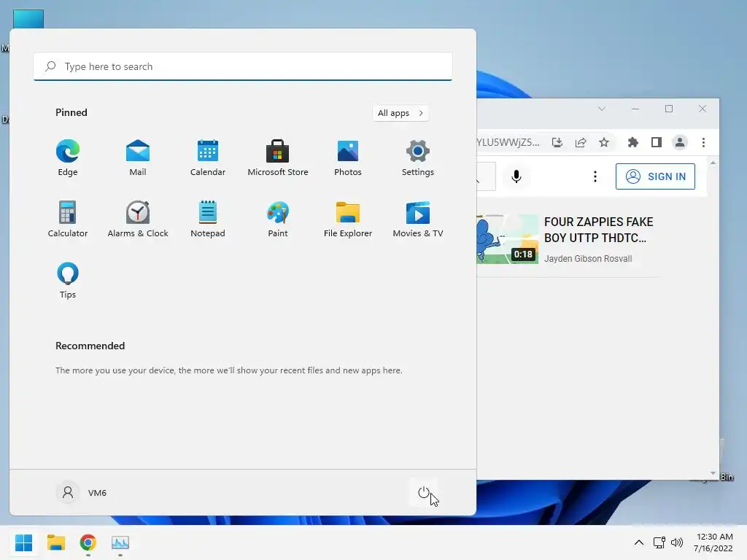The image size is (747, 560).
Task: Open Chrome three-dot menu
Action: [x=703, y=142]
